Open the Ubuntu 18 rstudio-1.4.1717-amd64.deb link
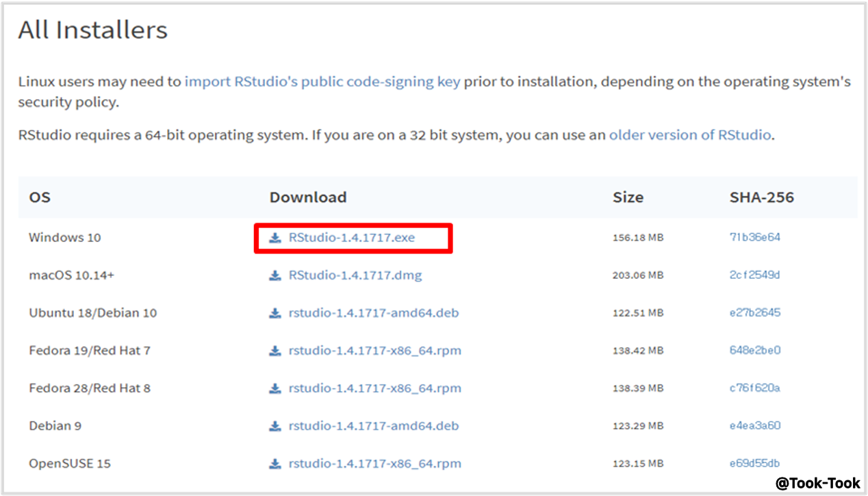Image resolution: width=868 pixels, height=496 pixels. coord(374,313)
